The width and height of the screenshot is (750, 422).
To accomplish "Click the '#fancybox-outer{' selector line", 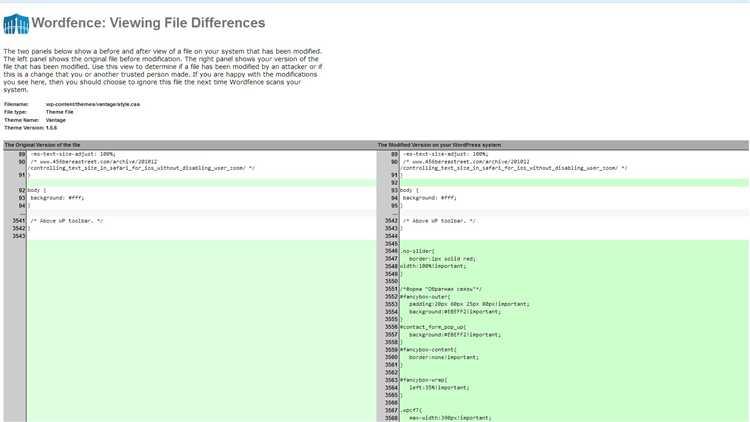I will click(425, 297).
